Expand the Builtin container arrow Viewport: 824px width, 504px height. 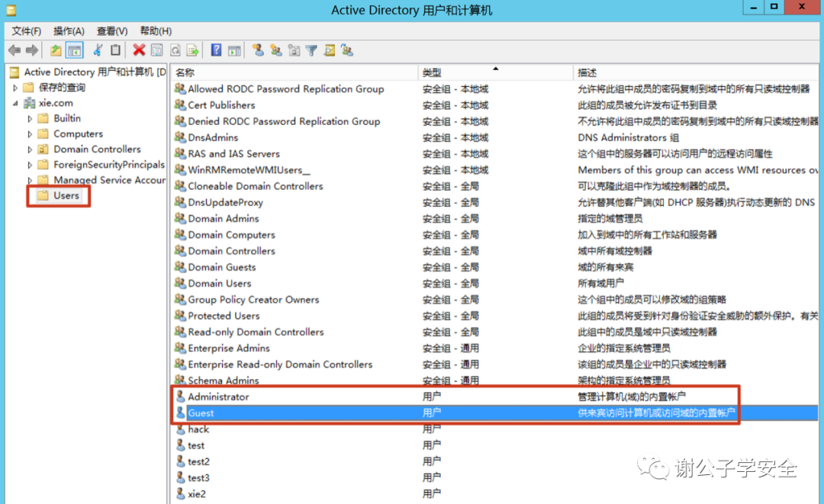[30, 119]
